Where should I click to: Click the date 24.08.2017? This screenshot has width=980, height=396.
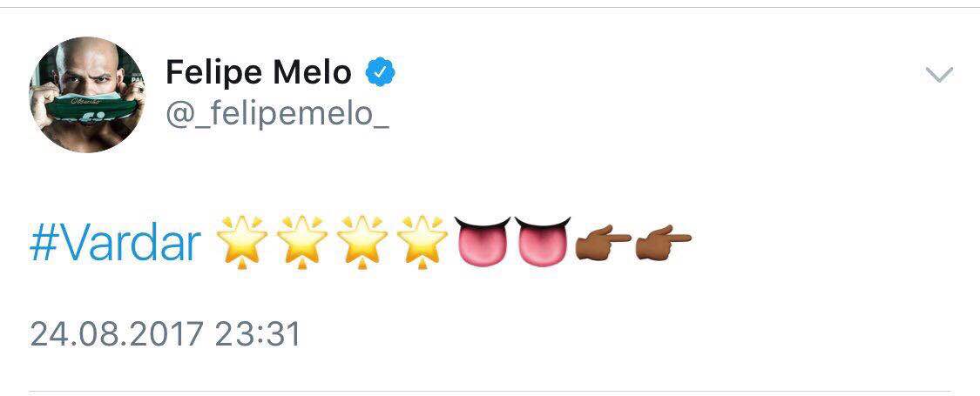117,334
